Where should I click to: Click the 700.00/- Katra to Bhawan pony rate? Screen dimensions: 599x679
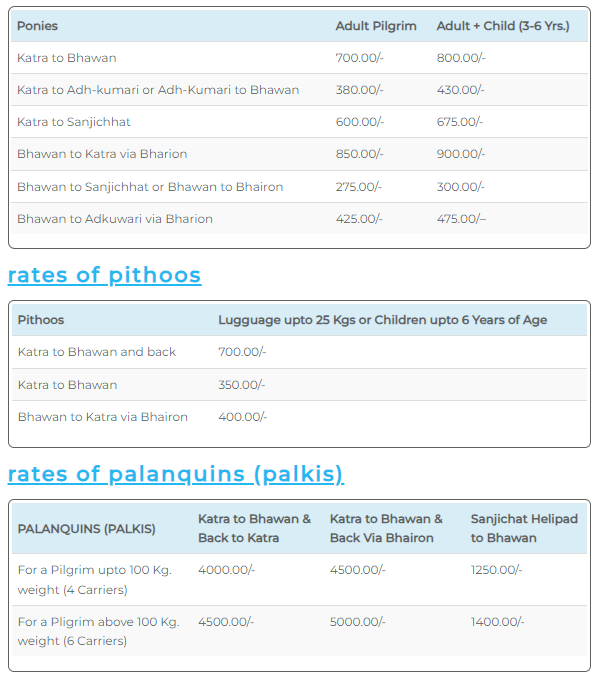(x=359, y=58)
